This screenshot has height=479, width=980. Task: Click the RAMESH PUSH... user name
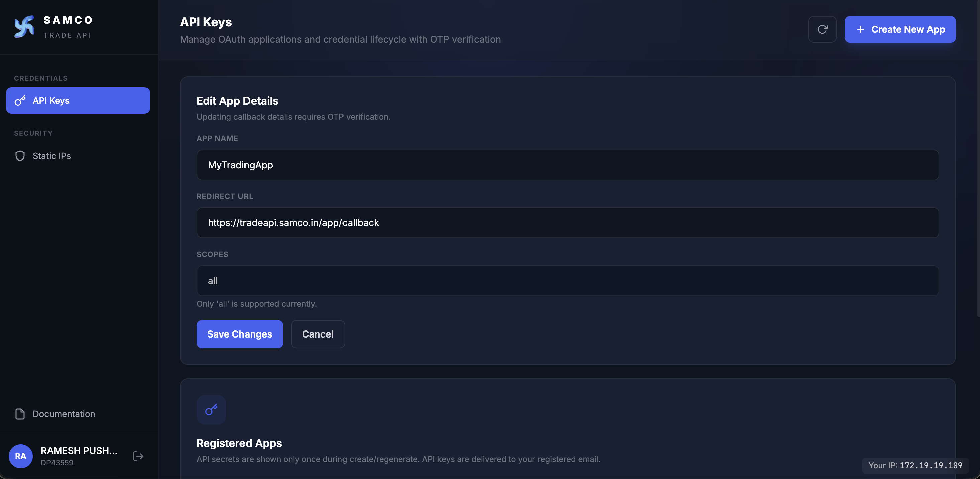click(x=79, y=451)
